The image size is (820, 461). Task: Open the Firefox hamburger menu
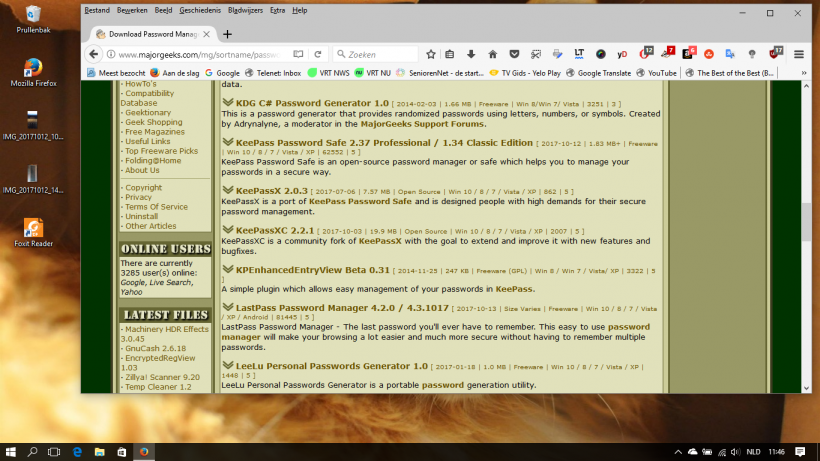[x=799, y=54]
